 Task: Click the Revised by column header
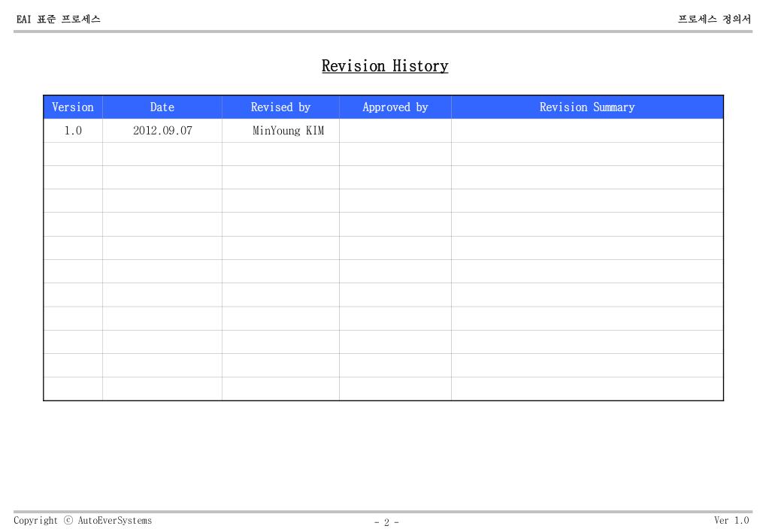point(280,107)
